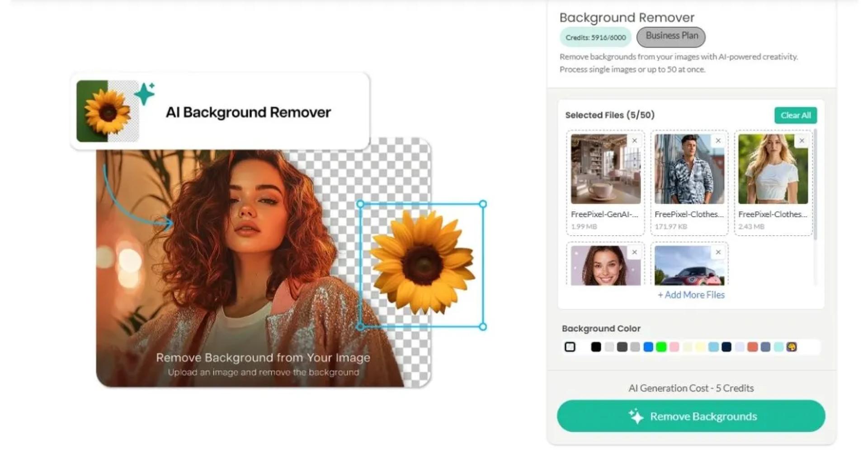
Task: Choose the black background color swatch
Action: pos(596,347)
